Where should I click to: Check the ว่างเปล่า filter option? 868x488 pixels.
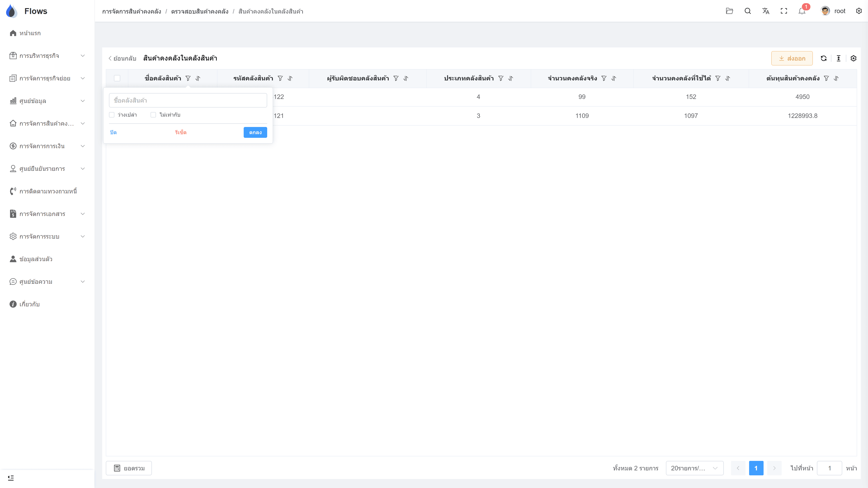[x=111, y=115]
